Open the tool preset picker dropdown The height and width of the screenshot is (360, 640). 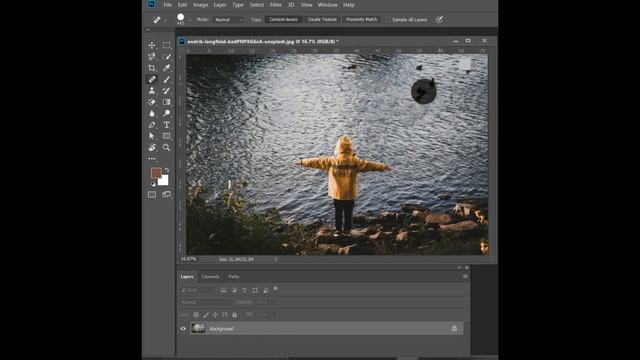click(x=165, y=20)
